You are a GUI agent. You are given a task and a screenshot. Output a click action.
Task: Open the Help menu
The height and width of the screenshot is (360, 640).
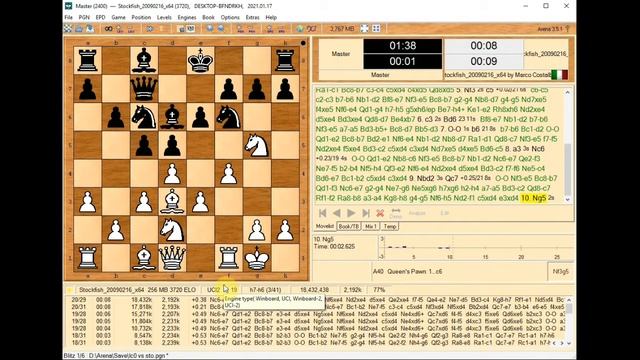[x=271, y=18]
